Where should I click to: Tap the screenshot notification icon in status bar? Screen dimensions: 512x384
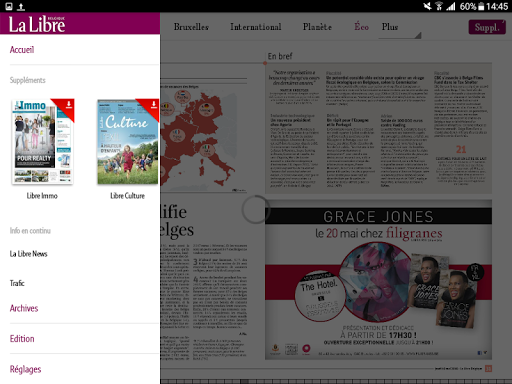(9, 6)
